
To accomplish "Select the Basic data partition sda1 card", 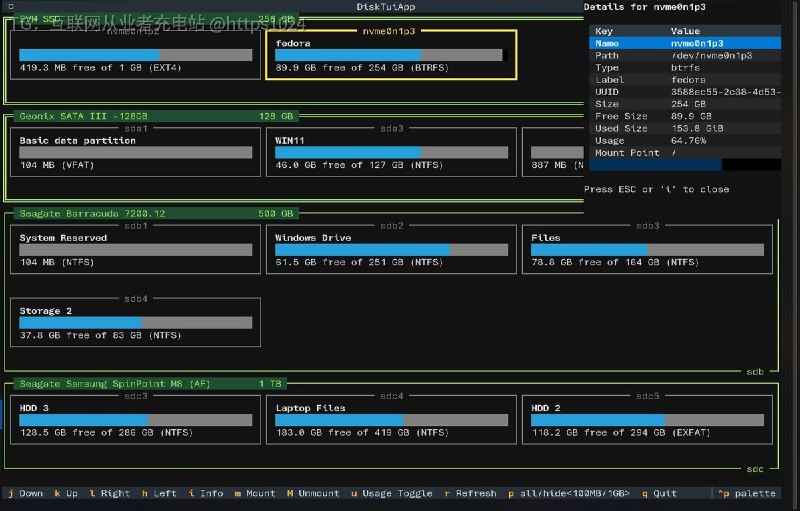I will click(135, 152).
